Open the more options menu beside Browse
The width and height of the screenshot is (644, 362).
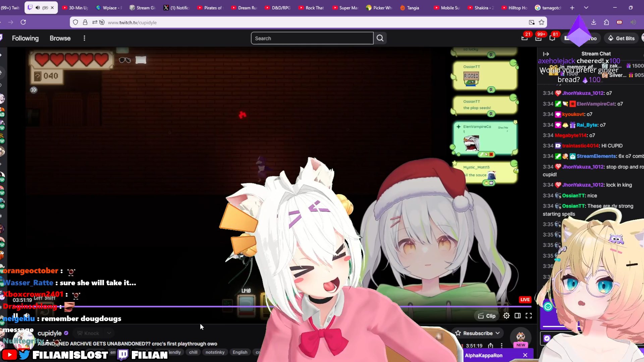(84, 38)
